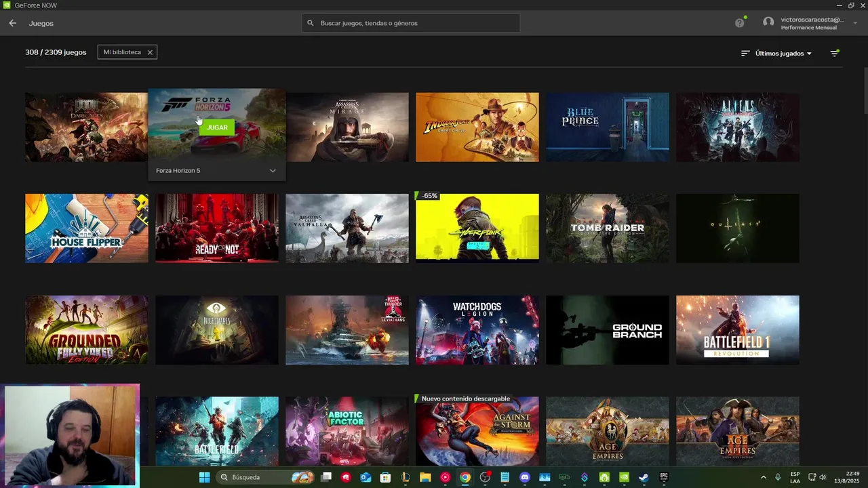Click the Performance Mensual account label

[x=808, y=28]
